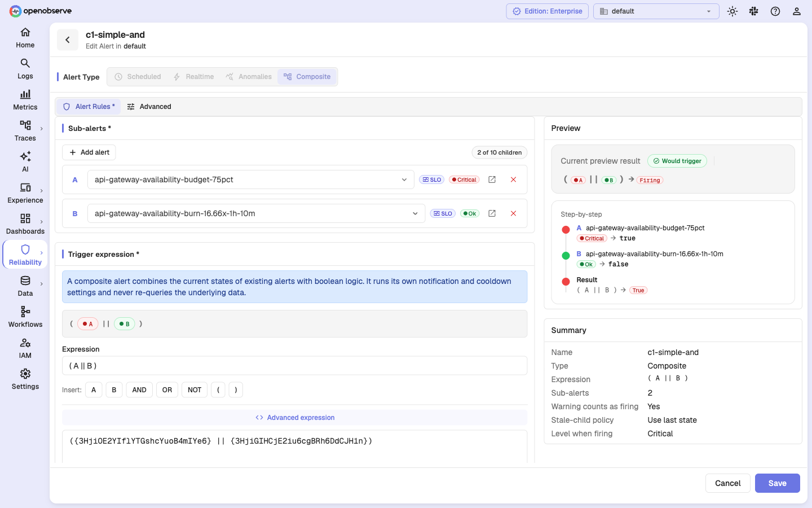Switch to the Advanced tab
The width and height of the screenshot is (812, 508).
149,107
